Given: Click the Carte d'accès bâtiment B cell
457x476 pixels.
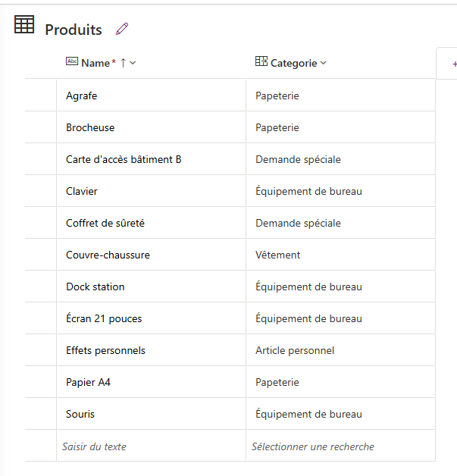Looking at the screenshot, I should click(x=151, y=159).
